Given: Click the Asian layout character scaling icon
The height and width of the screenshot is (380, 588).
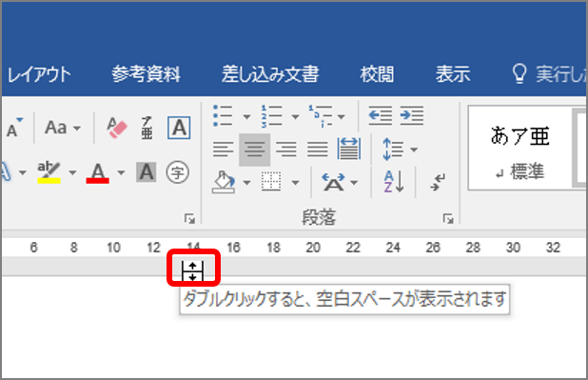Looking at the screenshot, I should pyautogui.click(x=333, y=183).
